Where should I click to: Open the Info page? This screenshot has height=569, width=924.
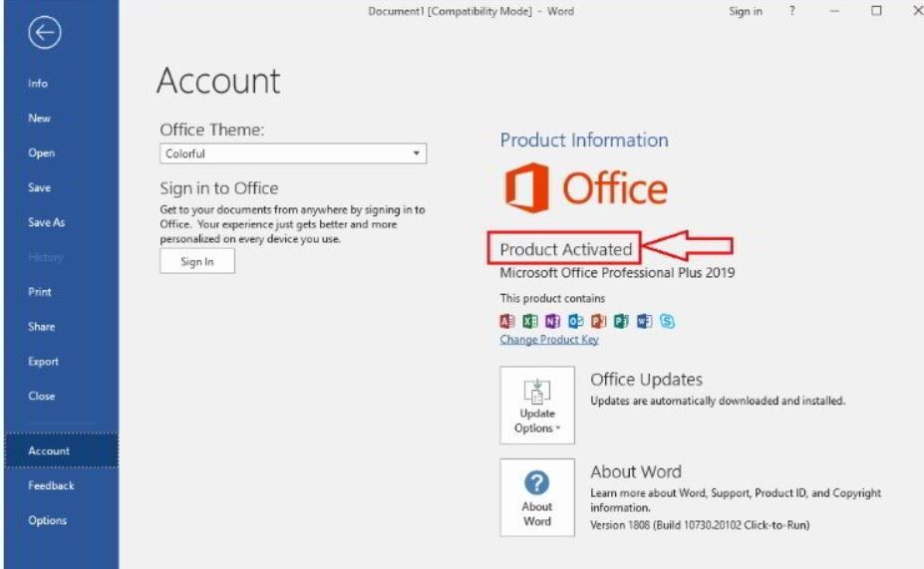(38, 84)
